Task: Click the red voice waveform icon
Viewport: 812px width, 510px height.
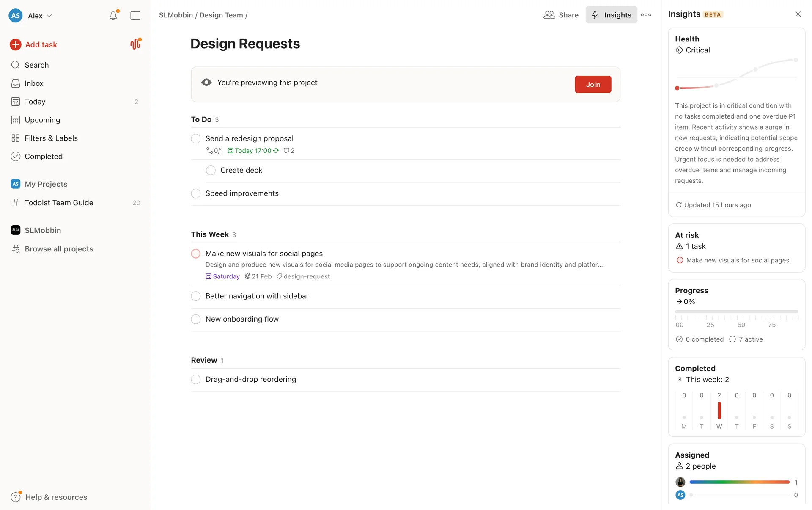Action: coord(135,44)
